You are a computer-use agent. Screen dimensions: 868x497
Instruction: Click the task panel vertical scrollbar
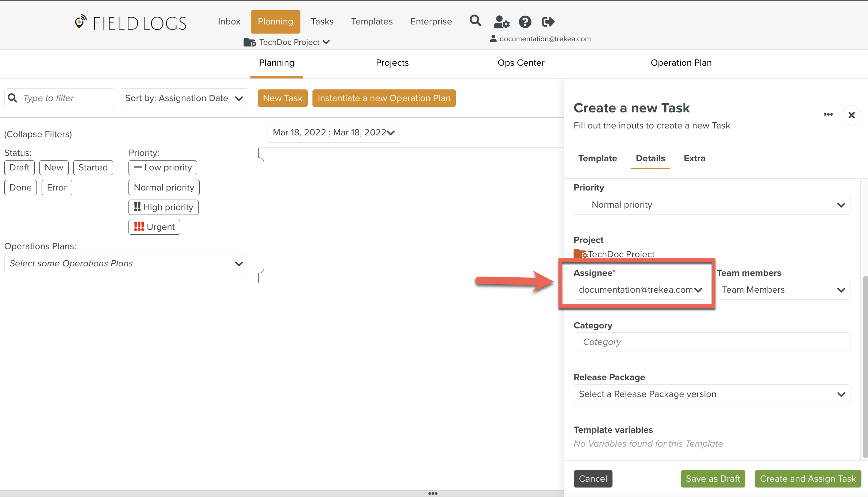coord(865,367)
